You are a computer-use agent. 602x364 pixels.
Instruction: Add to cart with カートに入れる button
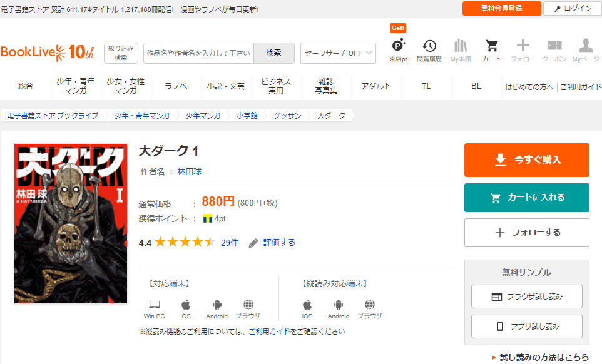(x=526, y=198)
